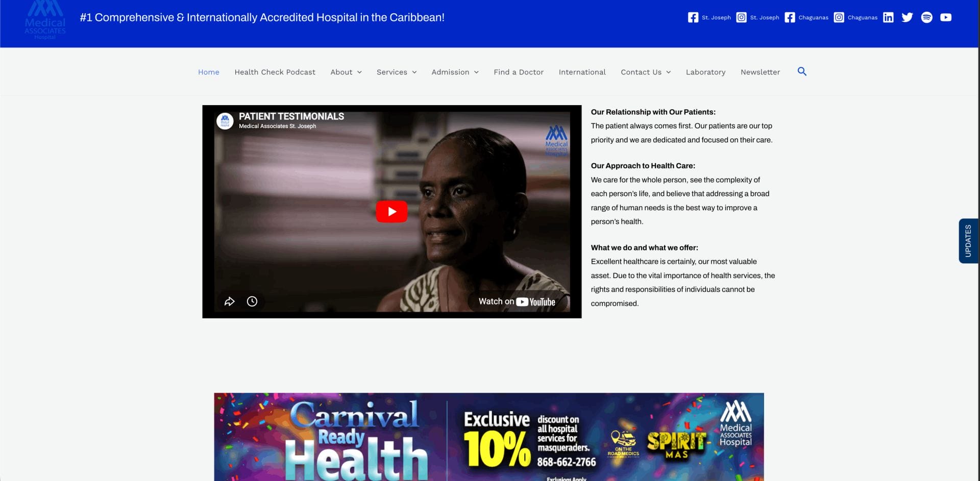Click the video share arrow icon
The width and height of the screenshot is (980, 481).
(x=230, y=301)
